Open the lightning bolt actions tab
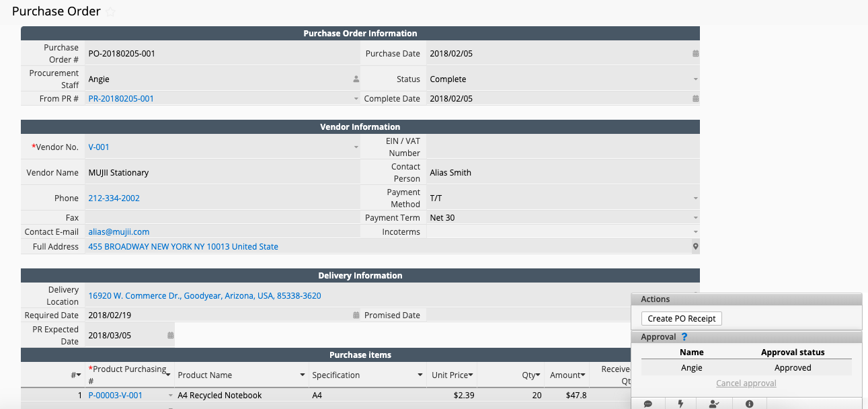Image resolution: width=868 pixels, height=409 pixels. click(x=680, y=404)
